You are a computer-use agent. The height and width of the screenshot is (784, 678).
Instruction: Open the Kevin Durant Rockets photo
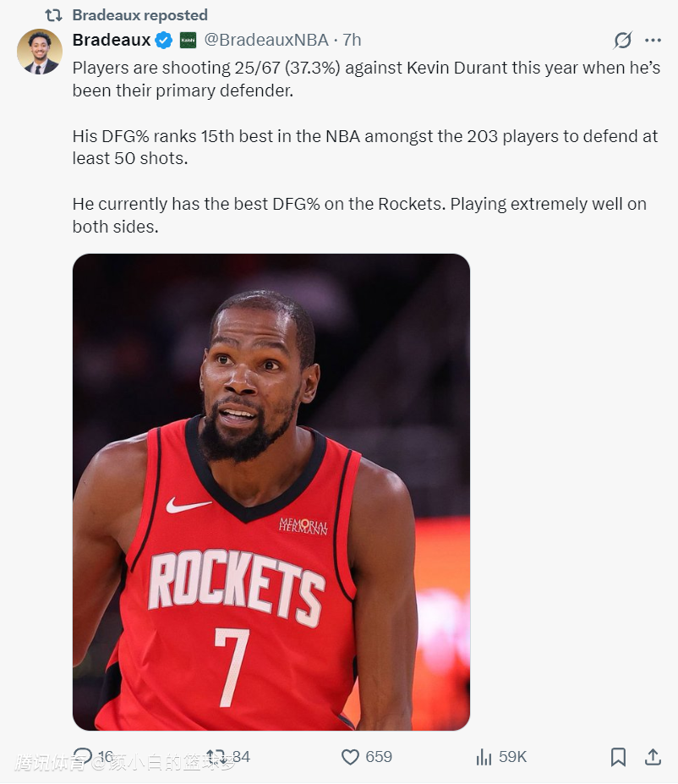[271, 492]
